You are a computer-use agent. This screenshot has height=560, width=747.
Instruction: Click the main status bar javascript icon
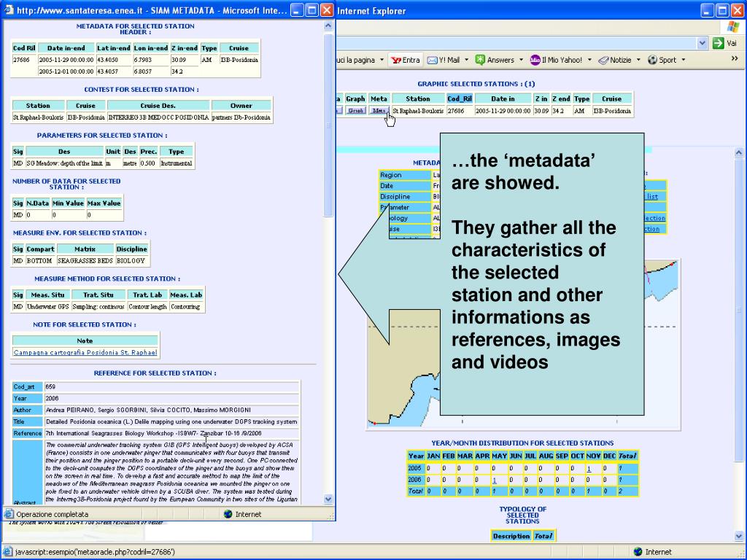click(x=7, y=552)
